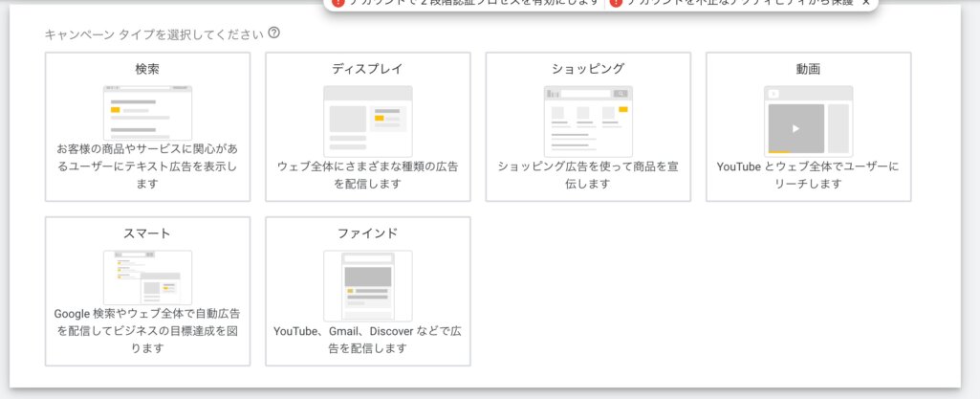Click the red alert icon for account protection
The width and height of the screenshot is (980, 399).
[x=617, y=3]
